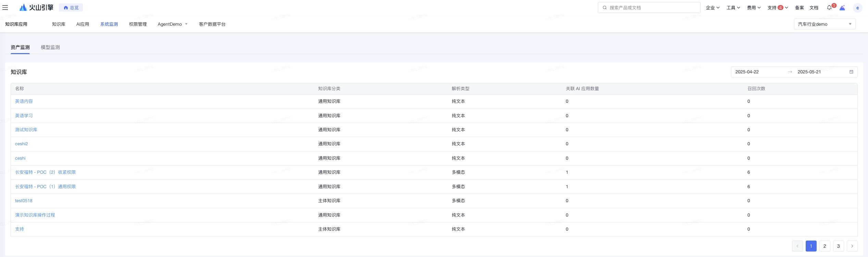The image size is (868, 257).
Task: Click the 解析类型 column header
Action: [461, 88]
